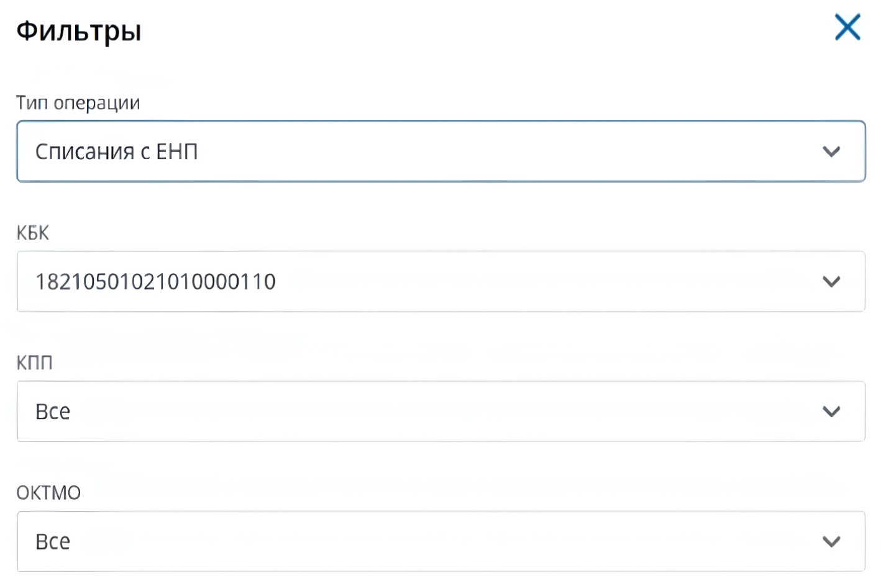Click the selected value Списания с ЕНП
This screenshot has width=881, height=588.
(116, 152)
